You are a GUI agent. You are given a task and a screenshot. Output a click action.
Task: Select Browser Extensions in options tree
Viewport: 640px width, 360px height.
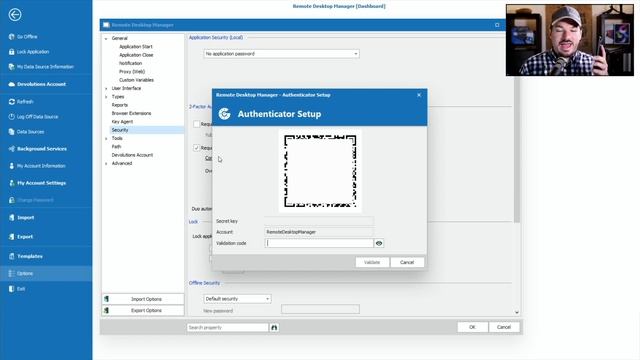pos(131,113)
